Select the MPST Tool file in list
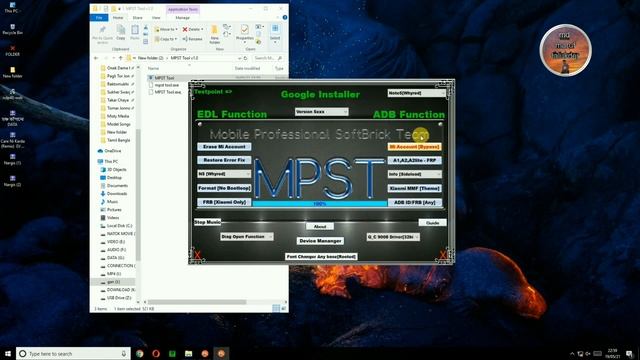Viewport: 640px width, 360px height. 164,78
